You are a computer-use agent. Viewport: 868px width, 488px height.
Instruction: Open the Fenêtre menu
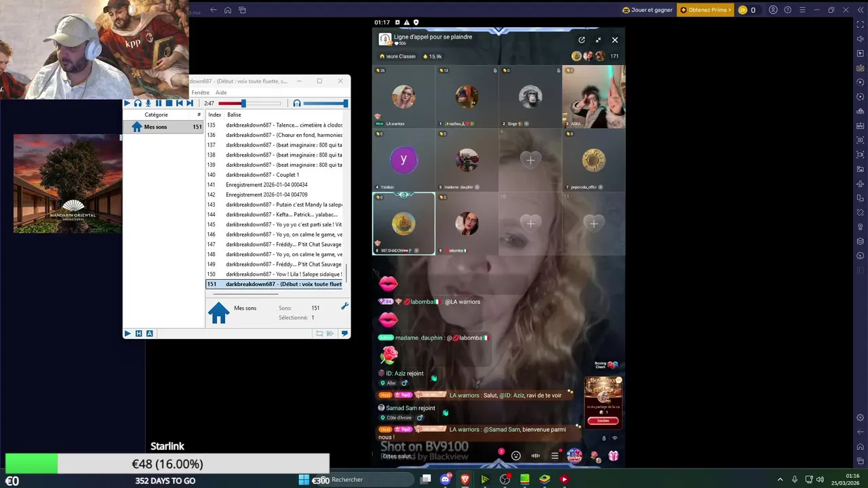point(200,92)
